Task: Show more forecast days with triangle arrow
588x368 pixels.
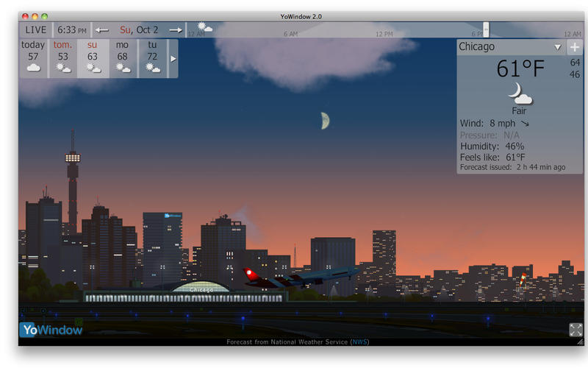Action: 173,59
